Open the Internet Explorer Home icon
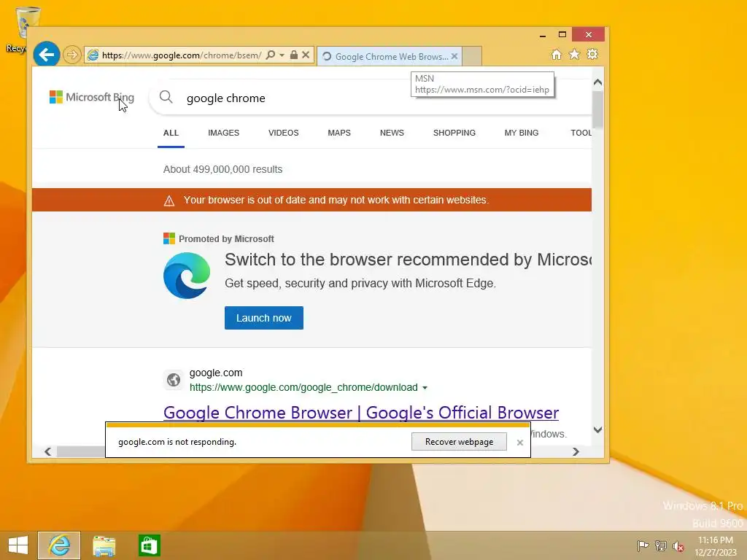The height and width of the screenshot is (560, 747). [556, 54]
